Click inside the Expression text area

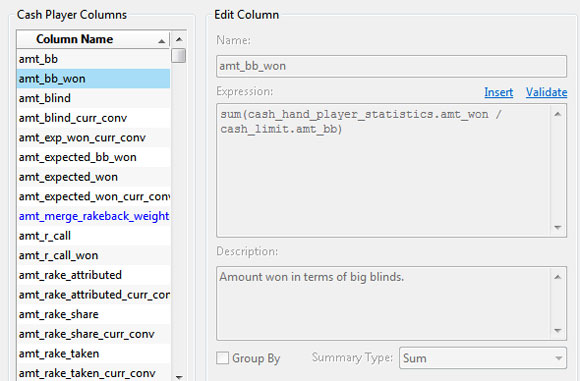(383, 170)
